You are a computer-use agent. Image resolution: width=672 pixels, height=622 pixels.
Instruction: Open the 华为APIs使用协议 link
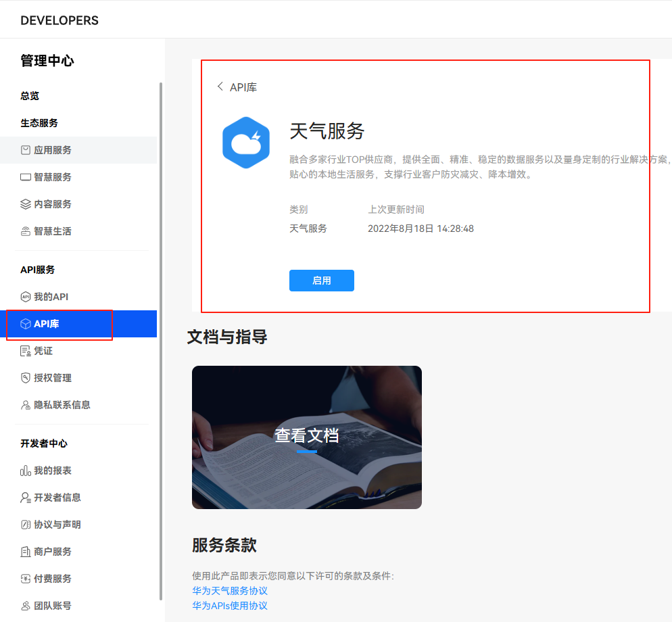pyautogui.click(x=230, y=606)
